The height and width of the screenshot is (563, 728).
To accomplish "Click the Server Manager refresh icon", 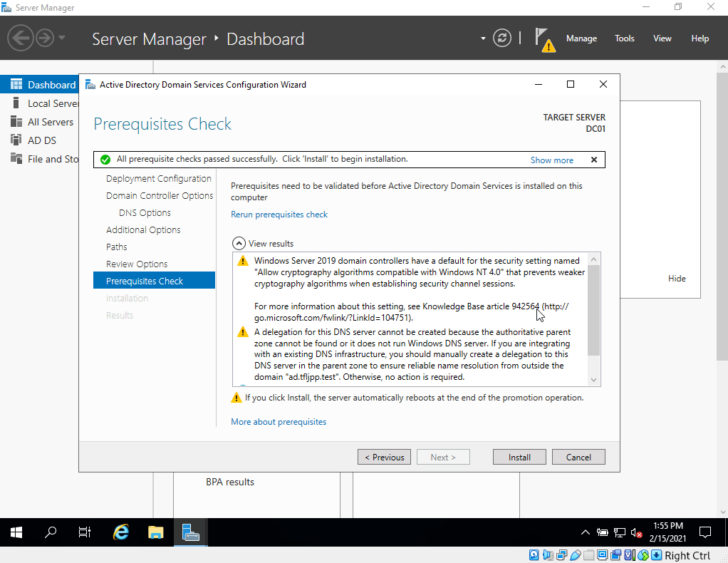I will point(502,38).
